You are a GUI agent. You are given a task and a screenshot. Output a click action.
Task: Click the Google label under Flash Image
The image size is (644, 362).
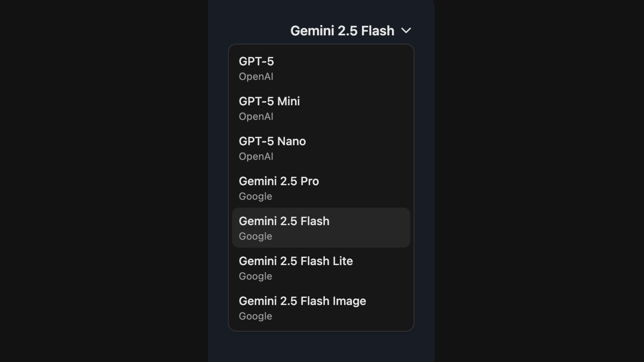tap(255, 316)
